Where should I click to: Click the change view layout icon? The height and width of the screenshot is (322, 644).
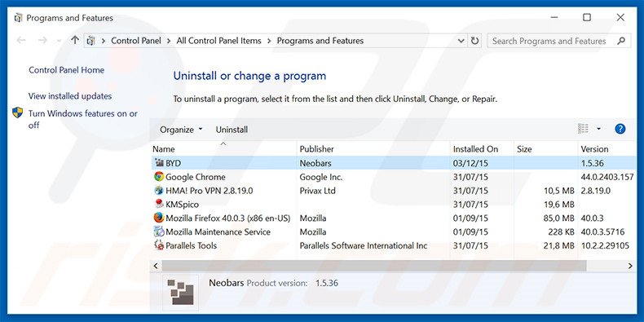coord(583,129)
